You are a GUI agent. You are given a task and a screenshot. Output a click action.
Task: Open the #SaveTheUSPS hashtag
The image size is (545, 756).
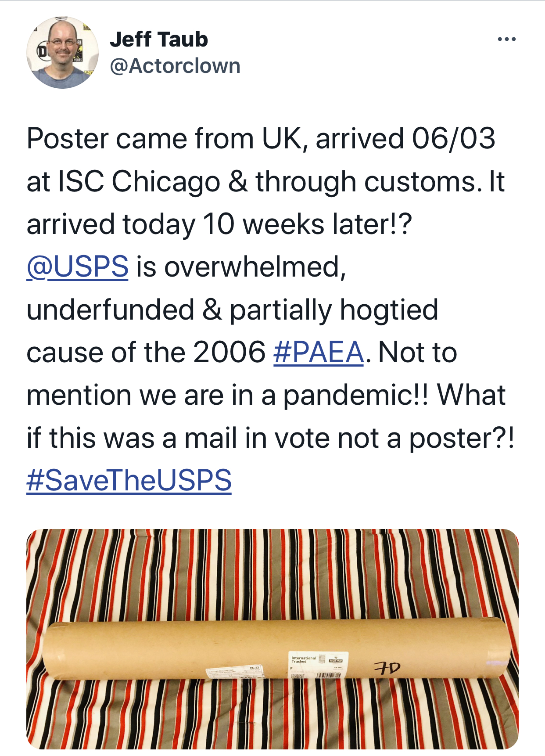(x=129, y=480)
